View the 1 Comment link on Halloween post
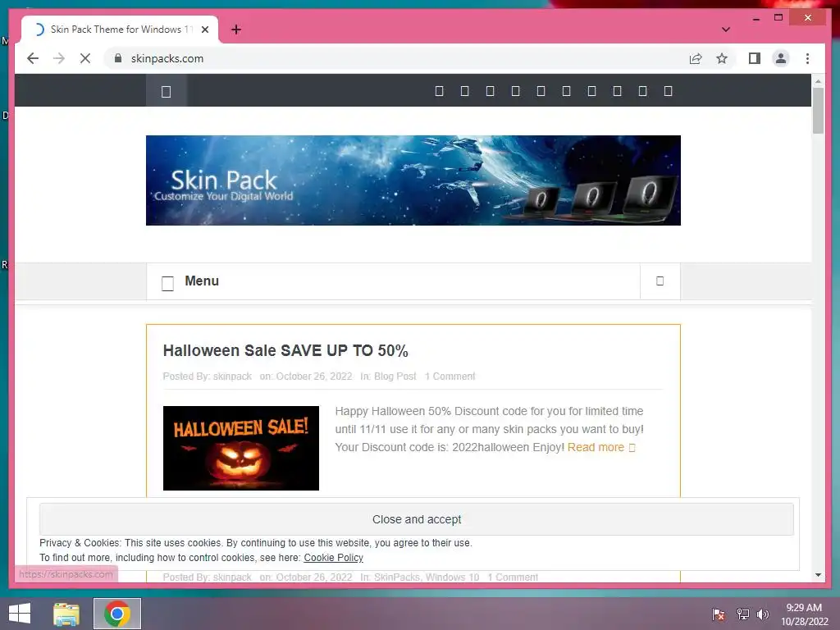The width and height of the screenshot is (840, 630). (x=450, y=376)
